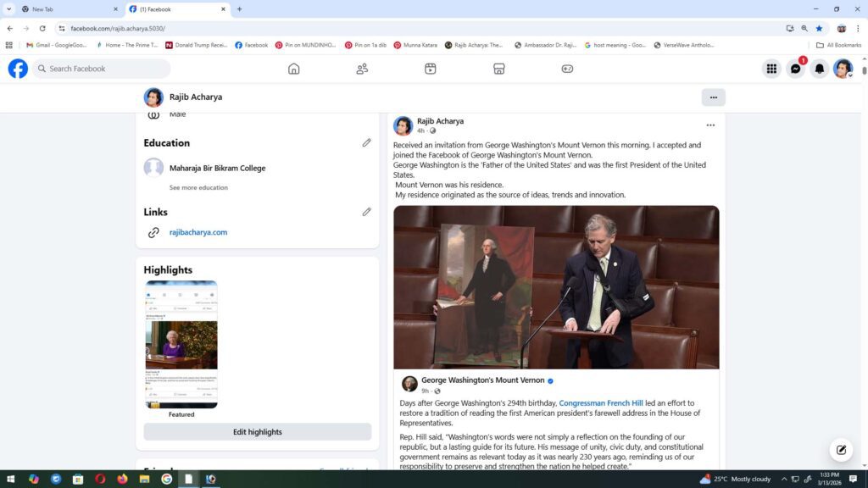The image size is (868, 488).
Task: Open the Marketplace icon in top navigation
Action: pos(499,69)
